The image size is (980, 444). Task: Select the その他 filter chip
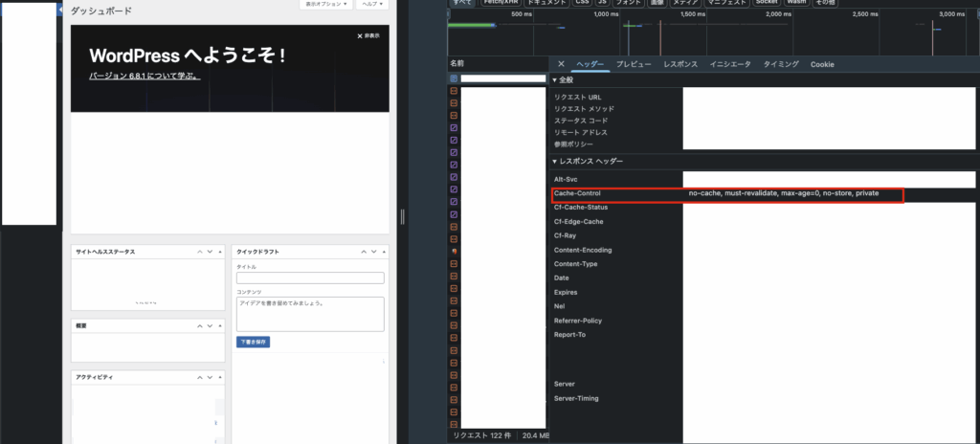coord(824,3)
